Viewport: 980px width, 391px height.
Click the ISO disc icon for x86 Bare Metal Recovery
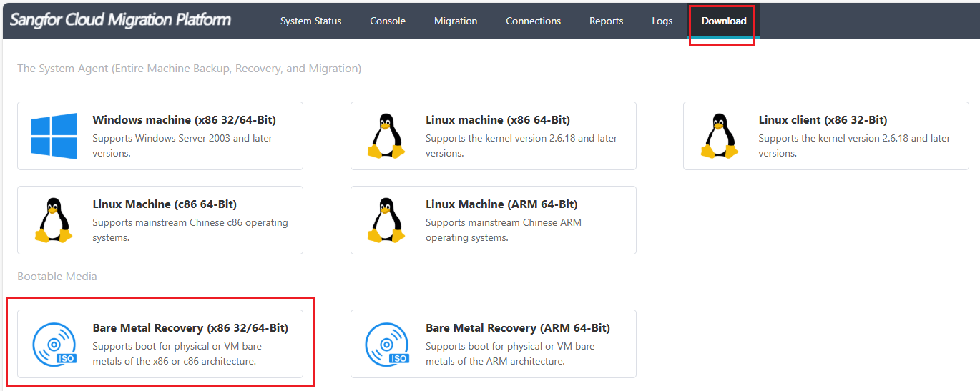pos(54,344)
